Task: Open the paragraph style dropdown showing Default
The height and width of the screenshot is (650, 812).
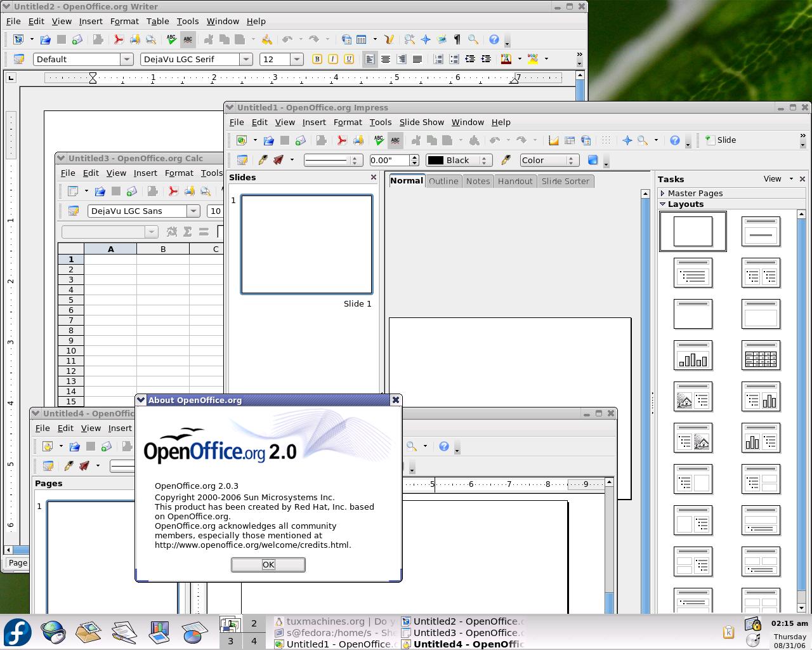Action: click(x=127, y=59)
